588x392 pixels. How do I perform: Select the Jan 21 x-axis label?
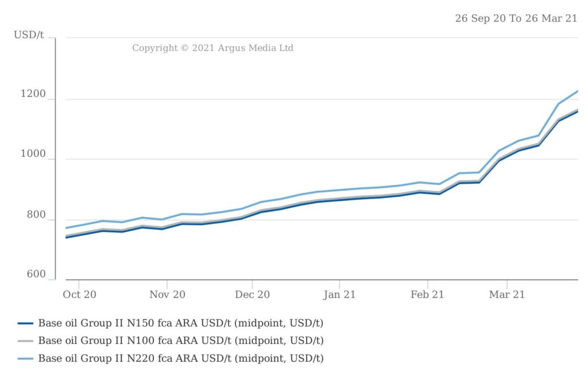pyautogui.click(x=339, y=294)
